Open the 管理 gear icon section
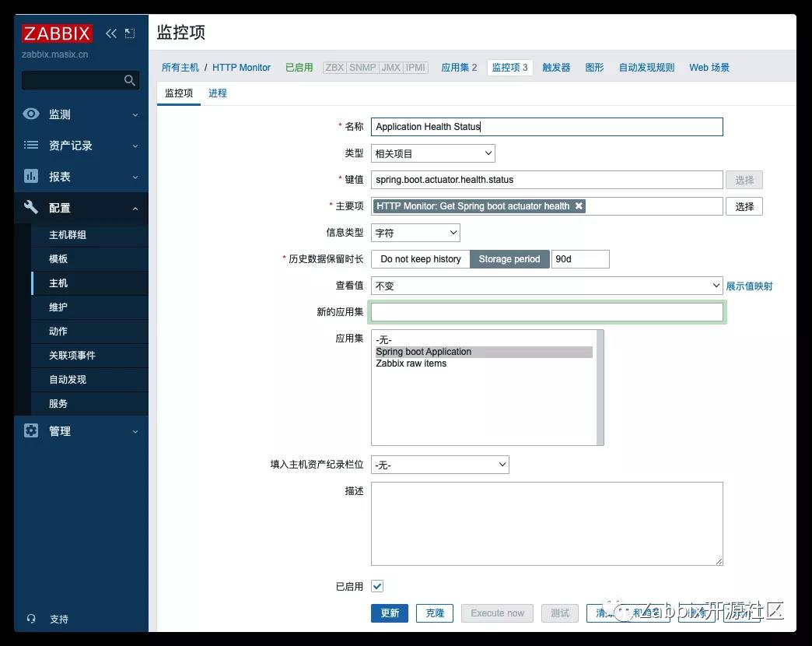Screen dimensions: 812x646 click(x=31, y=431)
